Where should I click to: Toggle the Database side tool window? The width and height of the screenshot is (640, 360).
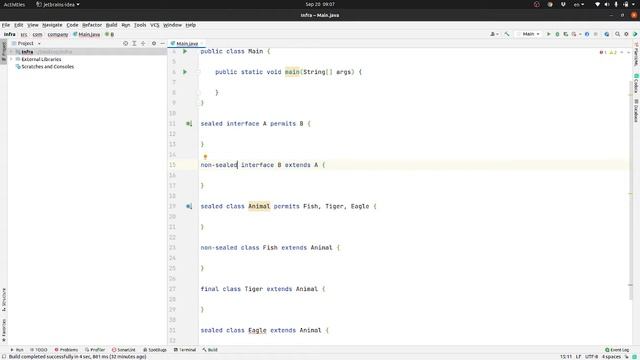[x=636, y=110]
